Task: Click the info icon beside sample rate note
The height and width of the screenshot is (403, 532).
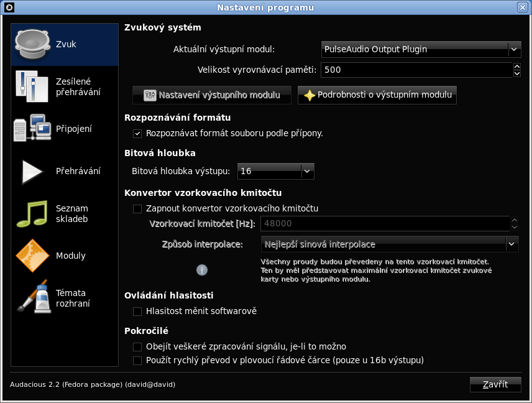Action: click(202, 271)
